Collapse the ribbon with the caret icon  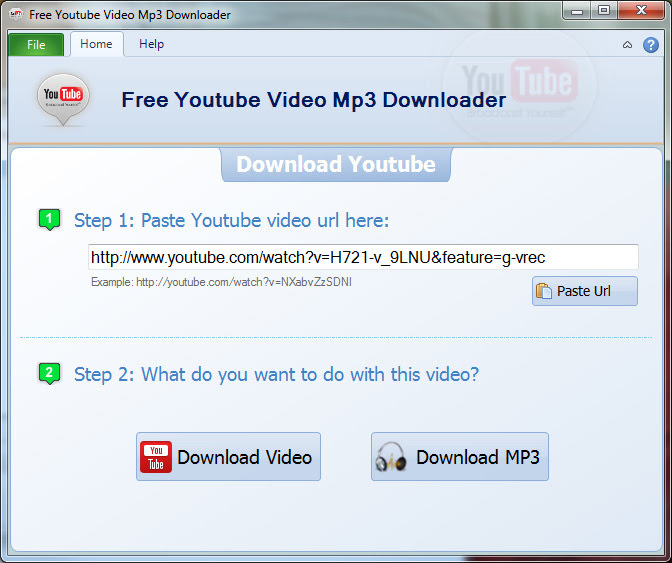(627, 45)
